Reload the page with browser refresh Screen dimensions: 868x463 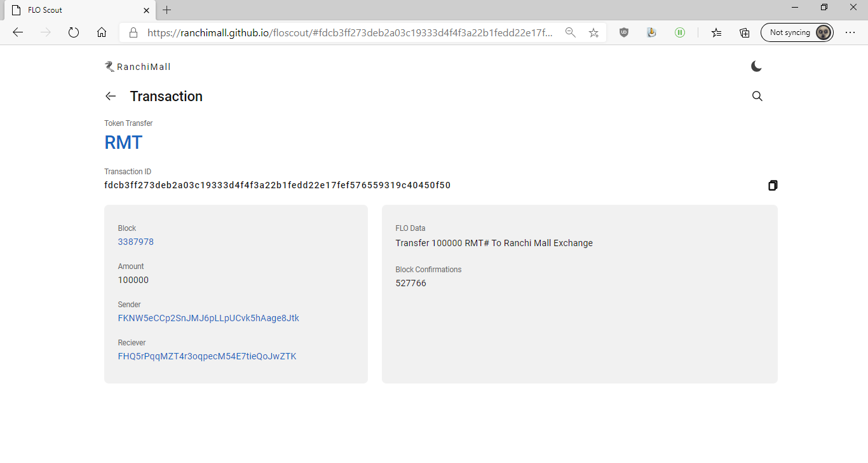73,32
